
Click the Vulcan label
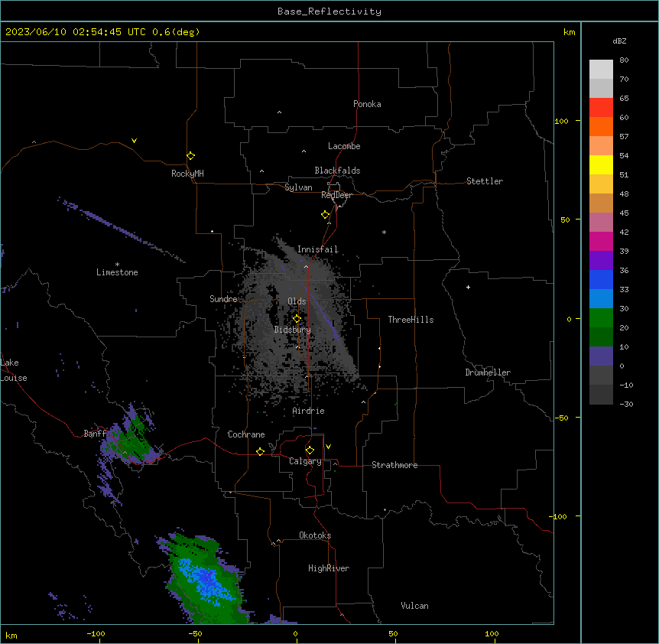415,606
